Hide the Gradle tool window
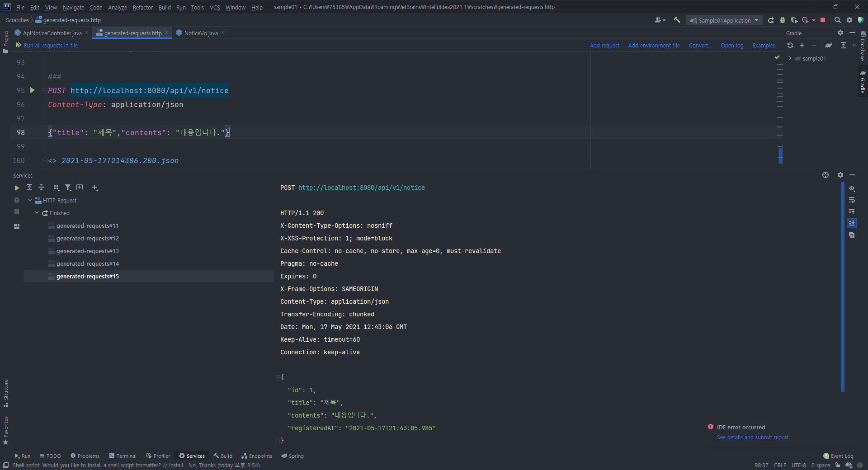The width and height of the screenshot is (868, 470). 852,33
